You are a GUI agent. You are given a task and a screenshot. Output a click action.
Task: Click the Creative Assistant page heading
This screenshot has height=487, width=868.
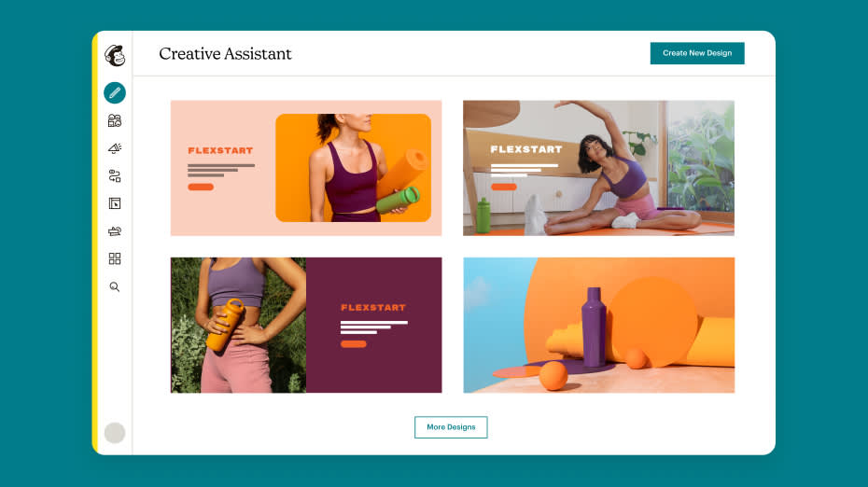point(225,54)
